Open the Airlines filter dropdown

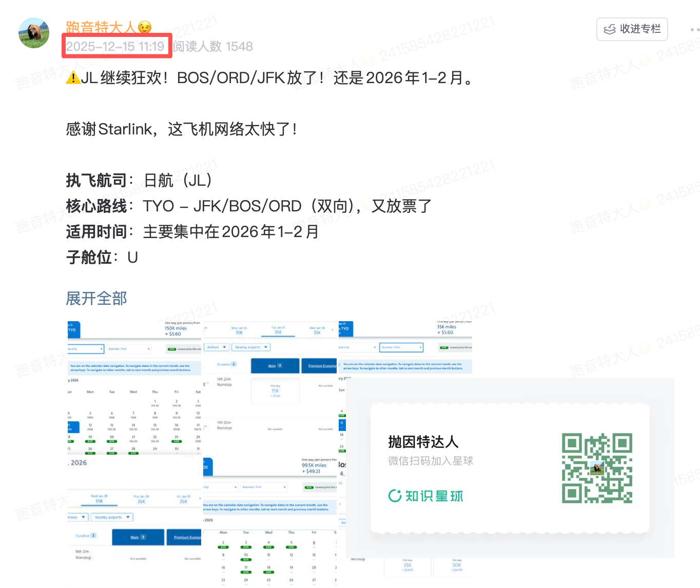[217, 347]
